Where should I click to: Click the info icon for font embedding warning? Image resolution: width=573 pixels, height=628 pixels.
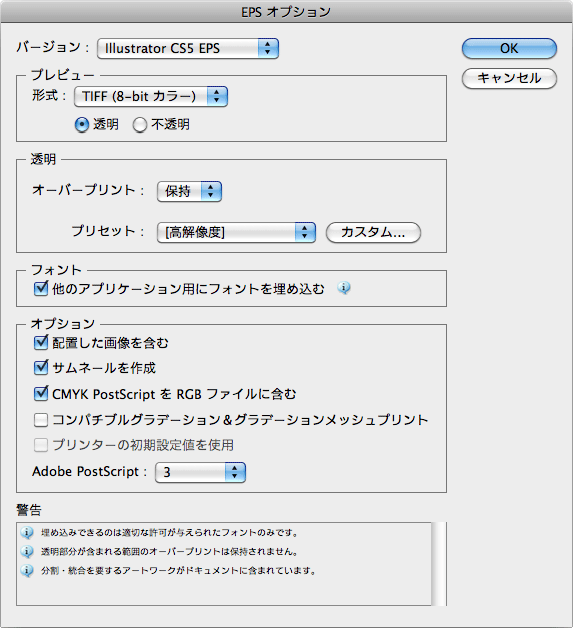pos(27,532)
